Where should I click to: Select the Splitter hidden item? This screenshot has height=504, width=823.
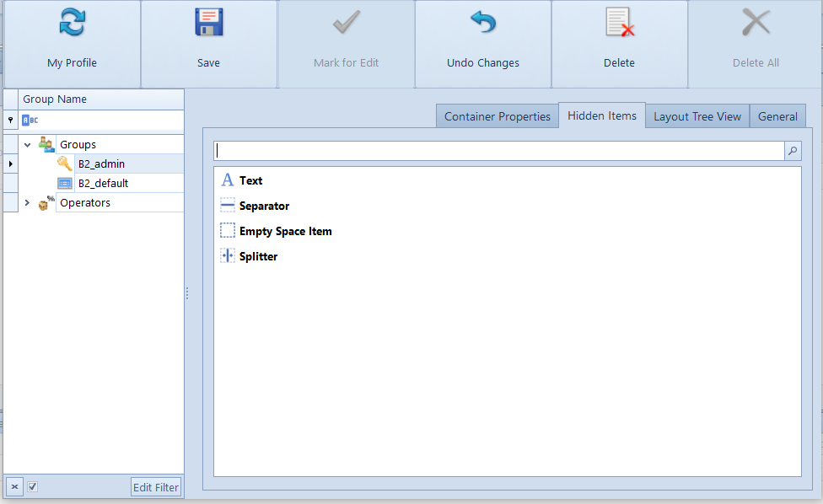tap(258, 256)
